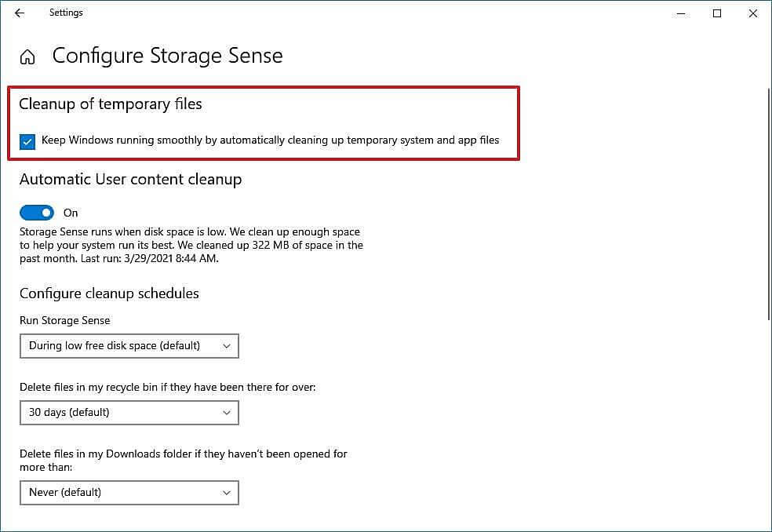Screen dimensions: 772x532
Task: Click the 'On' label beside the toggle
Action: tap(71, 213)
